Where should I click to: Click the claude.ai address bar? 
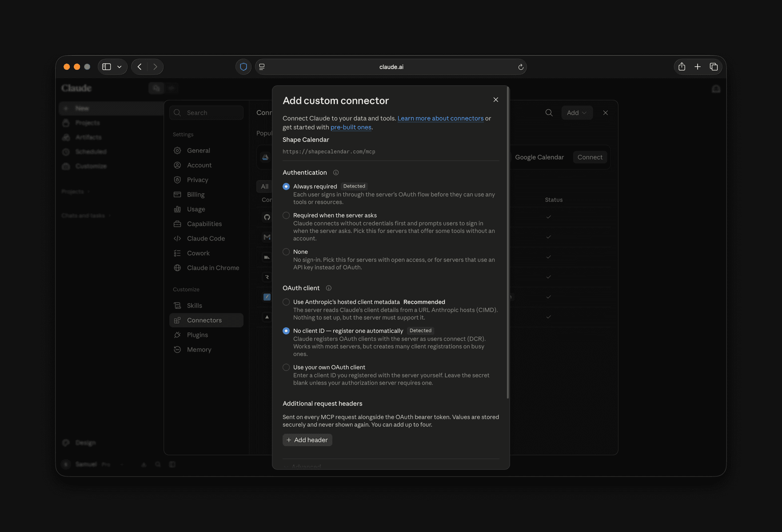pyautogui.click(x=391, y=67)
